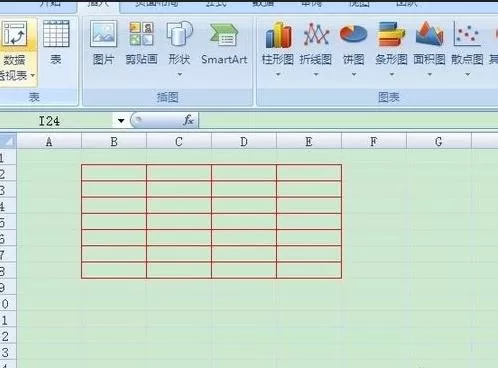Image resolution: width=498 pixels, height=368 pixels.
Task: Click bordered cell E8
Action: (309, 270)
